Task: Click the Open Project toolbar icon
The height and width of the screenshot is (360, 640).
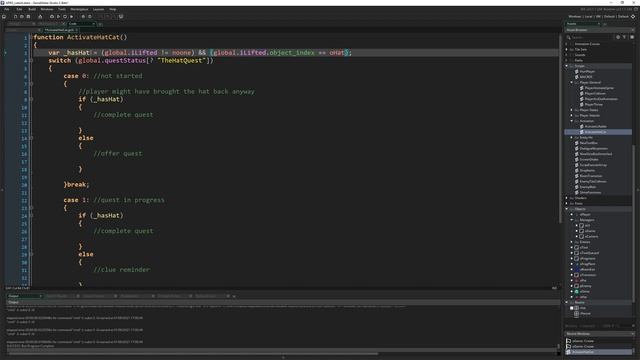Action: [22, 16]
